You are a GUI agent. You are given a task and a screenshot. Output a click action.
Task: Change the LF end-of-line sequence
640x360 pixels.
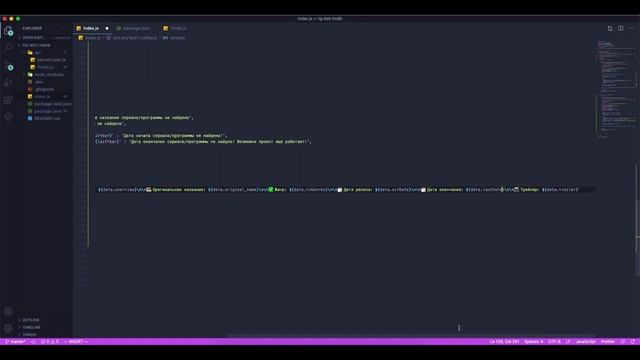(568, 342)
